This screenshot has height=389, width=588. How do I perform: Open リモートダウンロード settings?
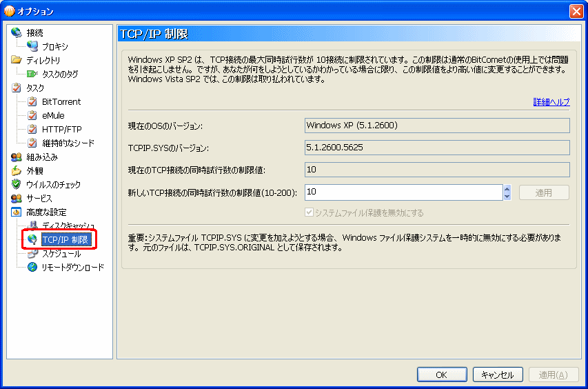[73, 268]
